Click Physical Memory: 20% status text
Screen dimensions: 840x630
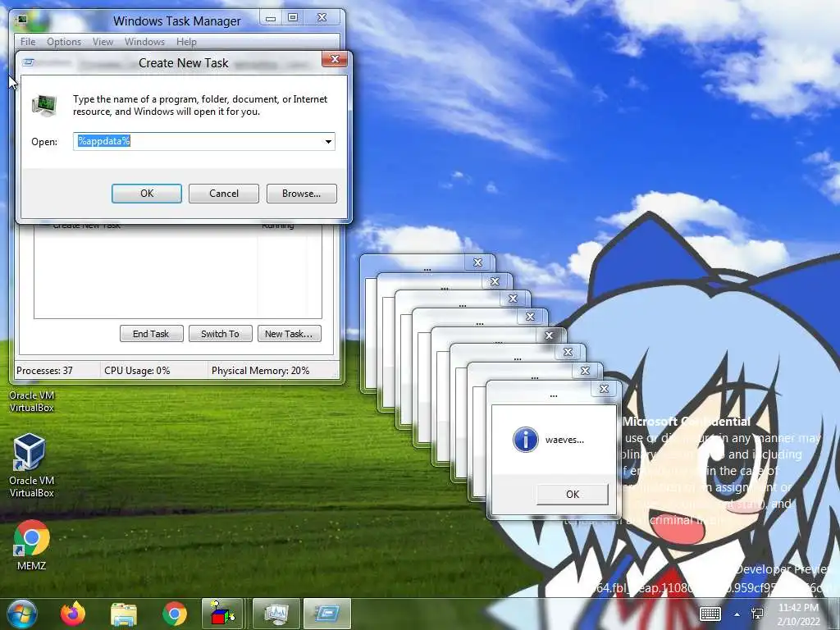point(260,371)
